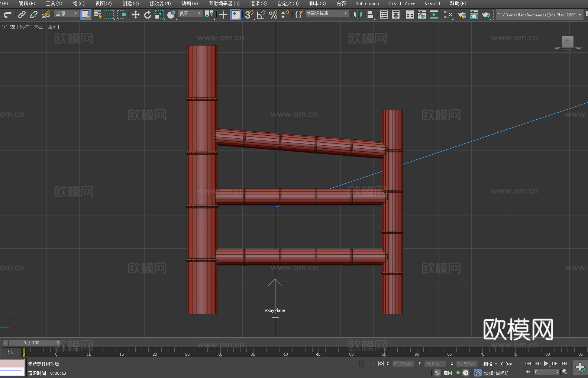Open the 修改器(M) menu

(x=160, y=3)
